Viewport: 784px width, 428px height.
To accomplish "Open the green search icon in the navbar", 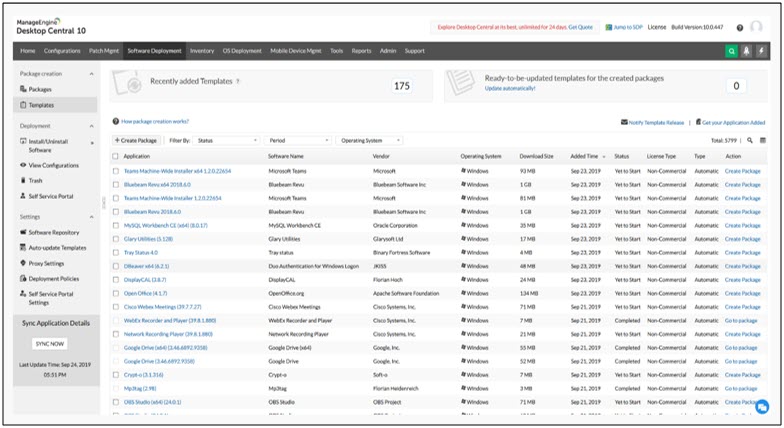I will click(731, 51).
